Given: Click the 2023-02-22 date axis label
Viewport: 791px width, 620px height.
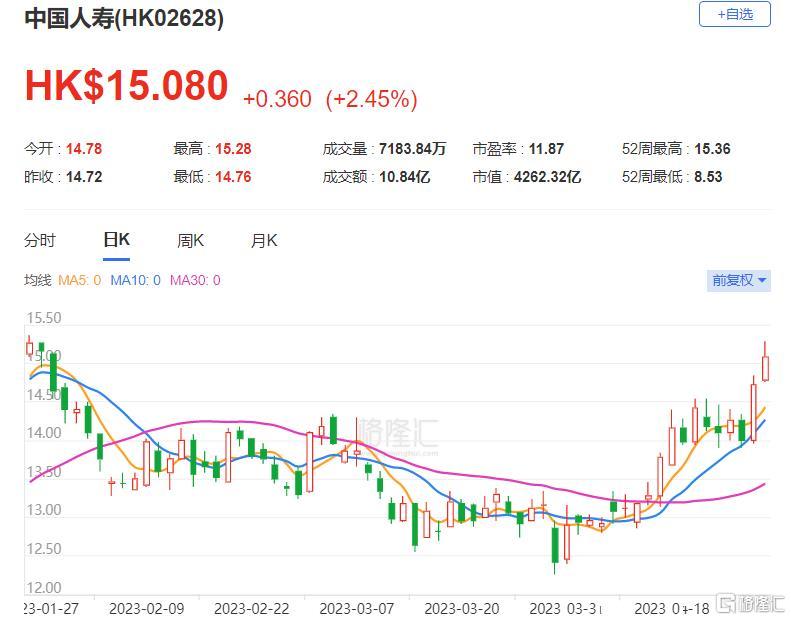Looking at the screenshot, I should [x=251, y=609].
